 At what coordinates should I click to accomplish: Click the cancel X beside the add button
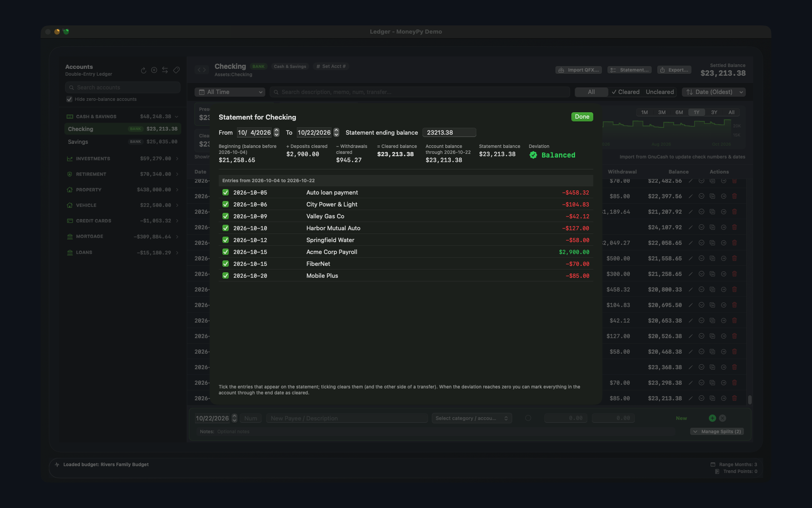pos(723,418)
